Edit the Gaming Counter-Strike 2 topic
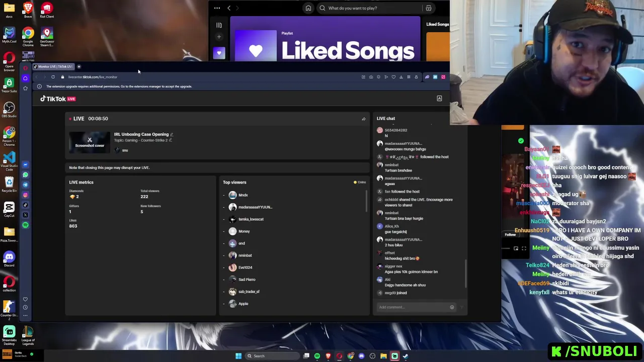This screenshot has height=362, width=644. pyautogui.click(x=170, y=140)
